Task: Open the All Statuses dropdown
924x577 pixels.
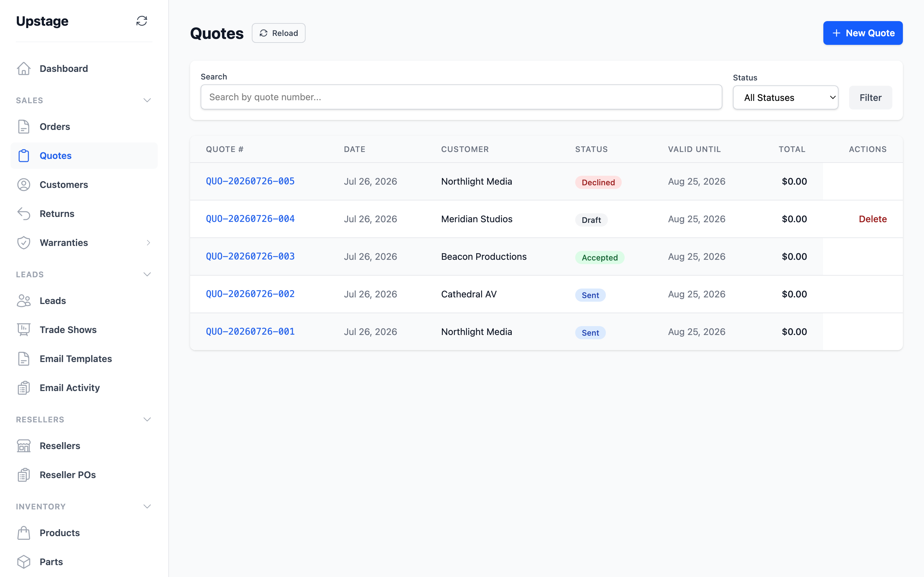Action: [785, 98]
